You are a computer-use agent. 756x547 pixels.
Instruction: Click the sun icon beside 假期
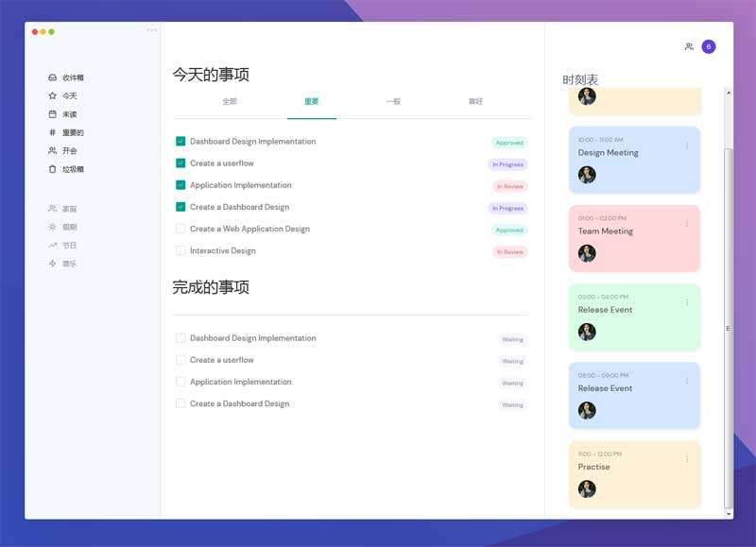click(53, 227)
